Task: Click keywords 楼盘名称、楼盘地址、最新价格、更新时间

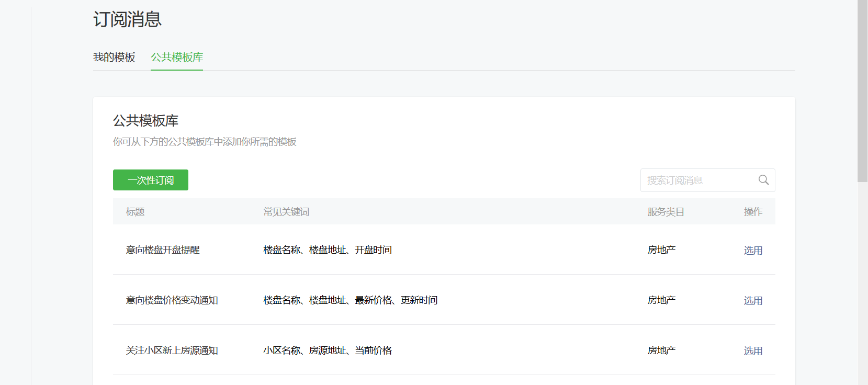Action: [351, 300]
